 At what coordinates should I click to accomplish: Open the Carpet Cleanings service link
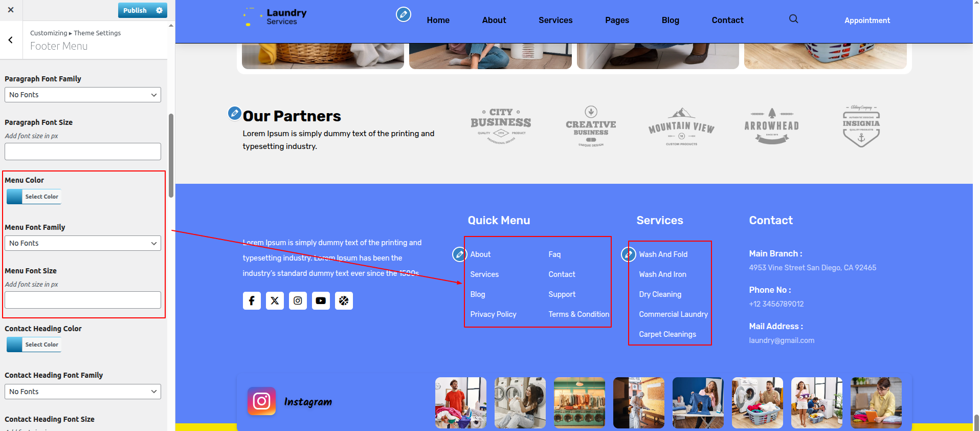pyautogui.click(x=667, y=334)
